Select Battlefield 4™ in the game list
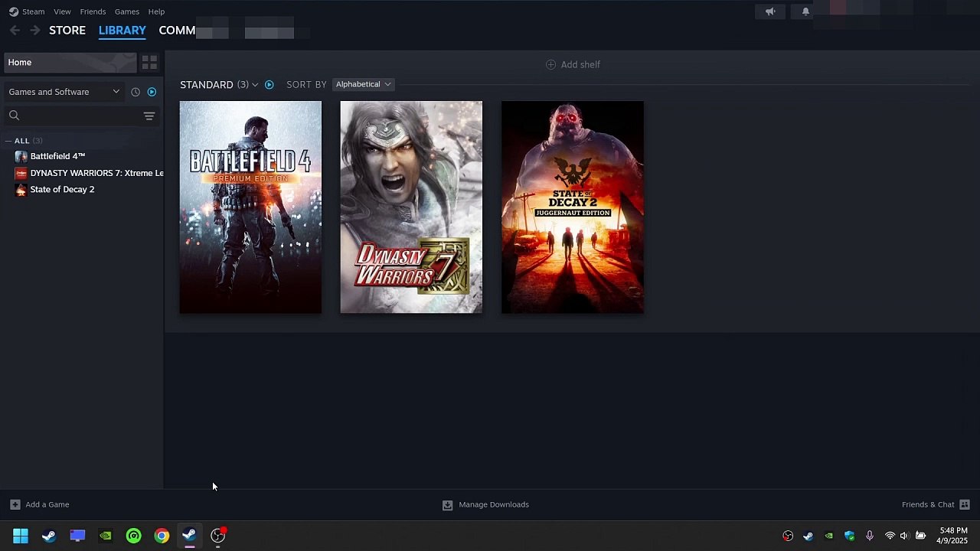The image size is (980, 551). coord(57,156)
